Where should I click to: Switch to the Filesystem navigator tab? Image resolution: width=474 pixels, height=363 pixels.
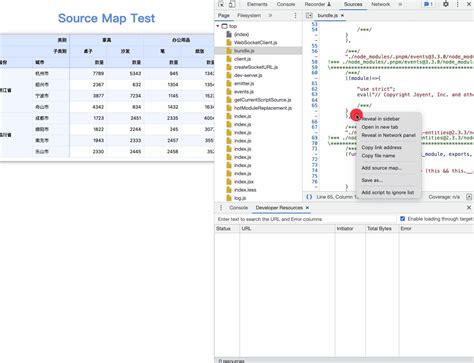(x=249, y=15)
